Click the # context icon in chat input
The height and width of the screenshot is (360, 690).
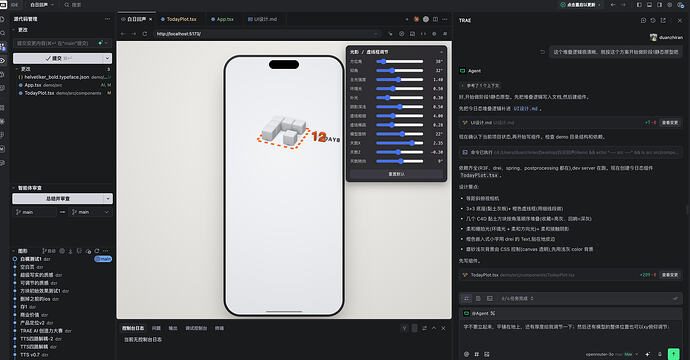tap(477, 354)
